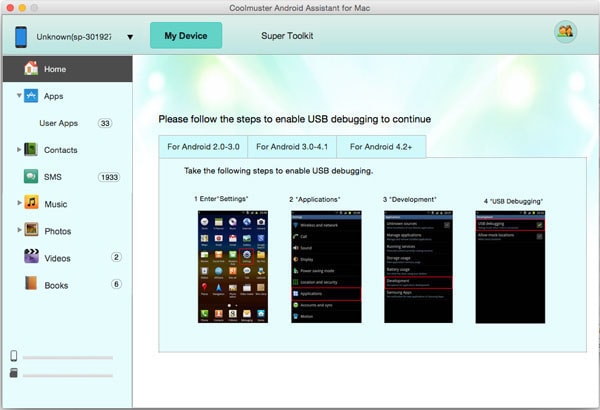
Task: Click the Photos picture icon
Action: (x=31, y=229)
